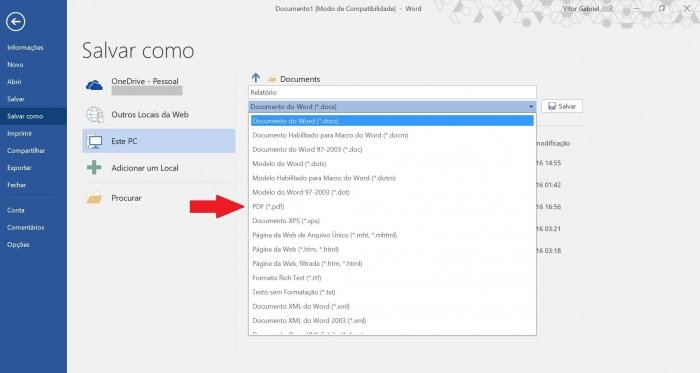
Task: Click the OneDrive cloud icon
Action: 94,85
